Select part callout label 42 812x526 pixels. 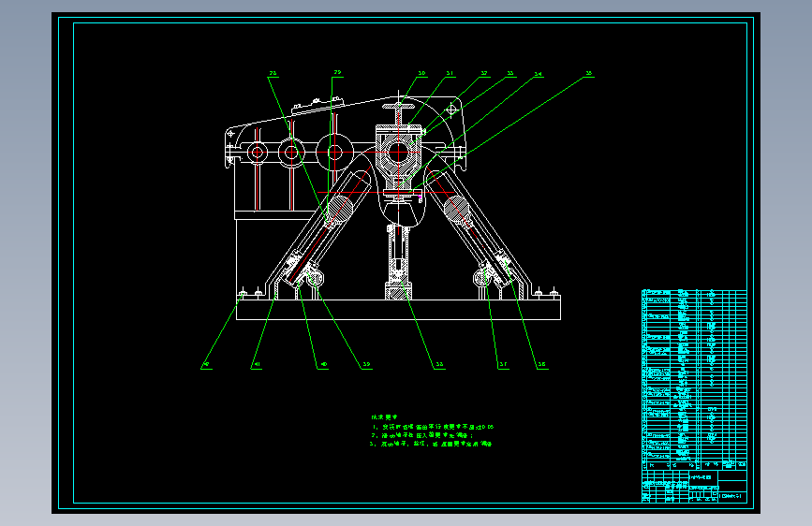tap(207, 364)
